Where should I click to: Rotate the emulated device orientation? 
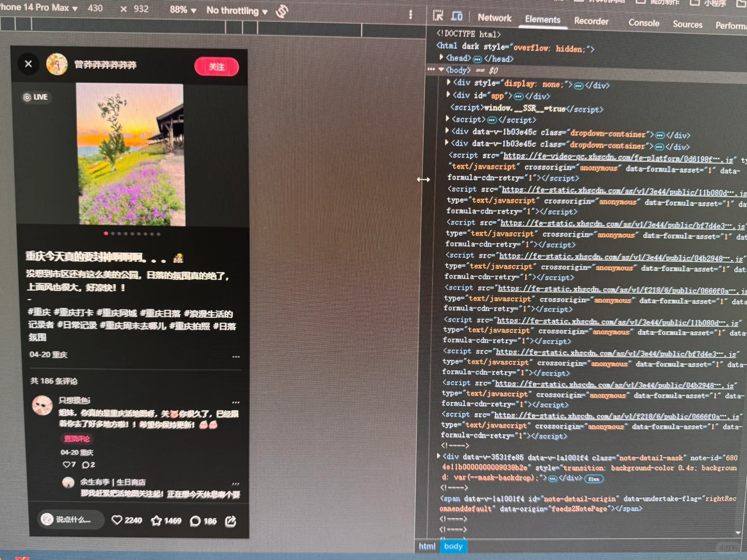pyautogui.click(x=282, y=11)
